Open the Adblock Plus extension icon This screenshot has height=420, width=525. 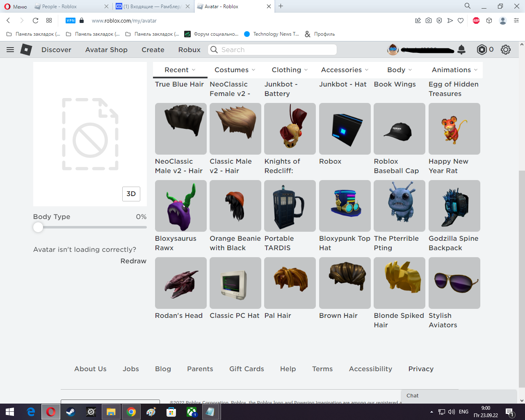[x=476, y=21]
